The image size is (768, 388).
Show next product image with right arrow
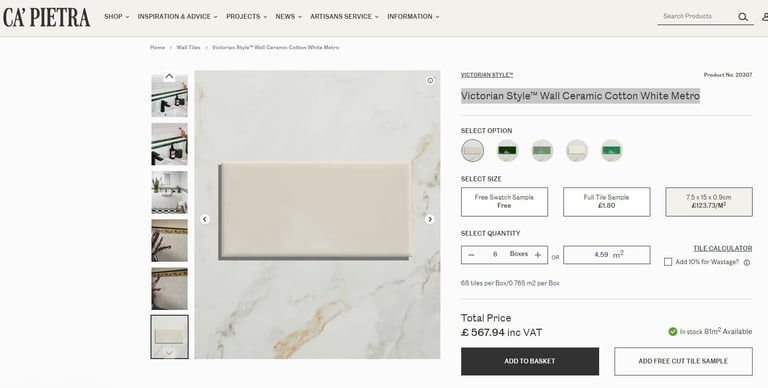click(430, 219)
